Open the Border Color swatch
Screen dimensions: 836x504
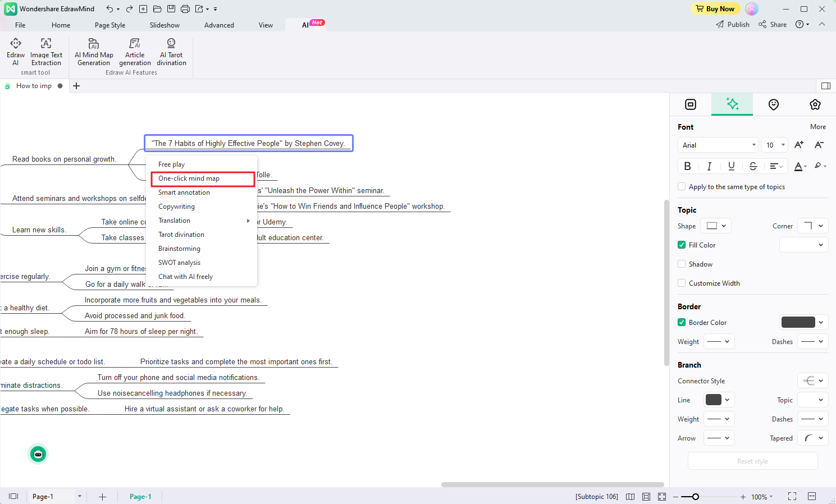tap(803, 322)
